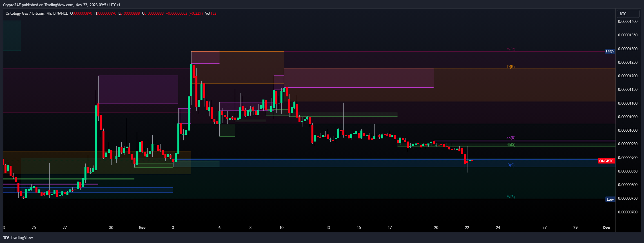Click the 17 date on time axis
This screenshot has width=644, height=243.
coord(390,227)
